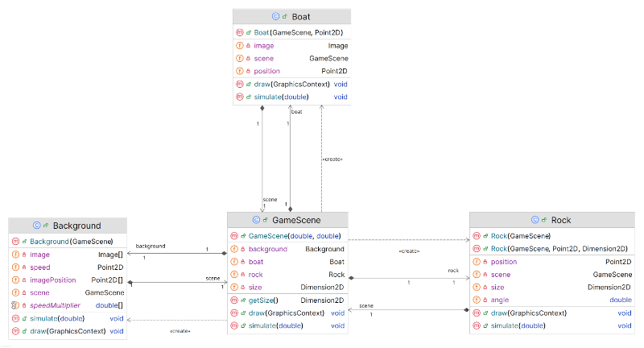Click the class icon in the Boat header
This screenshot has width=644, height=348.
(275, 16)
